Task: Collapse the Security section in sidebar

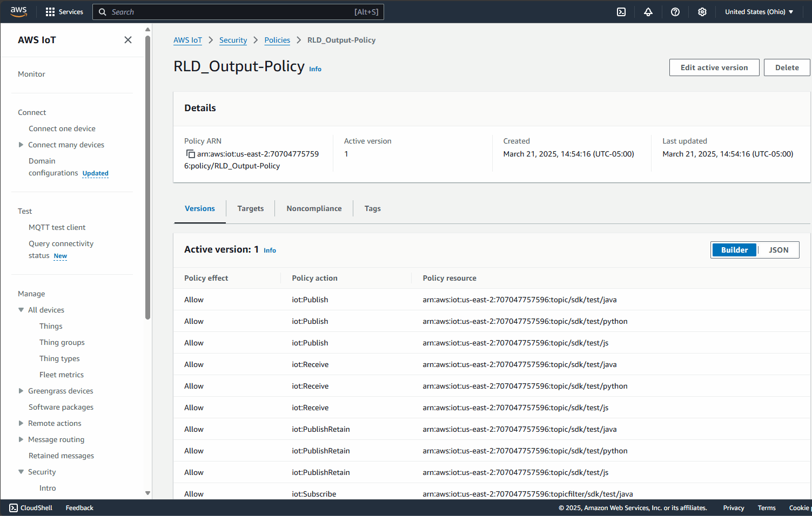Action: 21,472
